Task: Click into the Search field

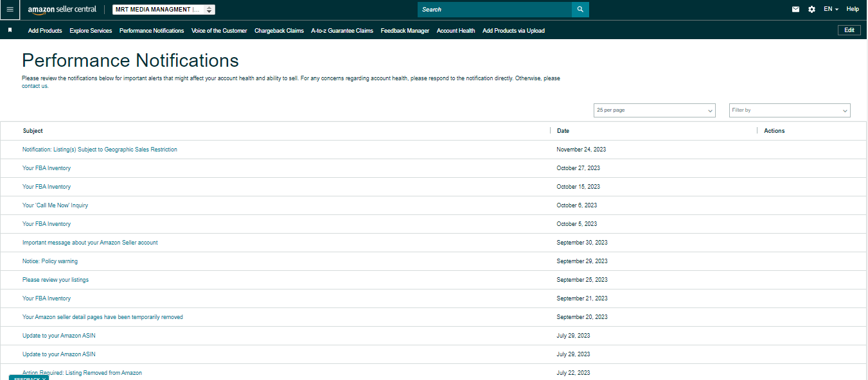Action: [x=495, y=10]
